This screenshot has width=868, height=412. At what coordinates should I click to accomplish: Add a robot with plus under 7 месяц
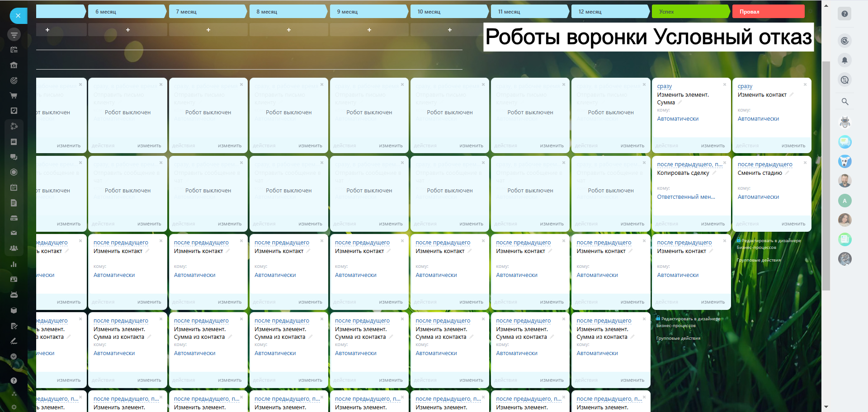(x=208, y=30)
